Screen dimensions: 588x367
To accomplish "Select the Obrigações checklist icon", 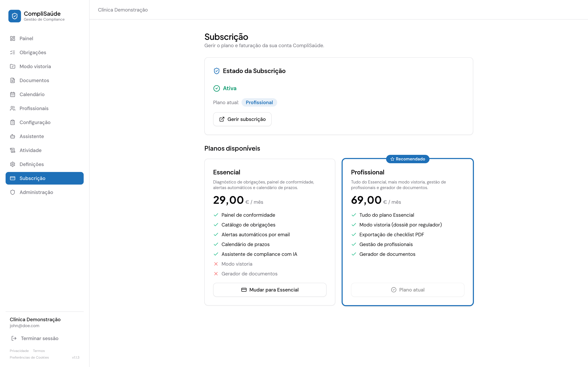I will pyautogui.click(x=13, y=52).
